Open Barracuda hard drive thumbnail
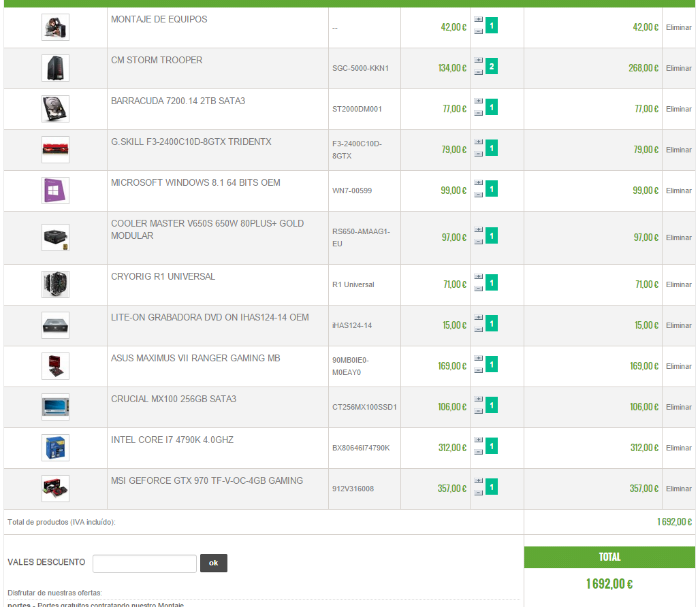Viewport: 700px width, 607px height. click(55, 109)
